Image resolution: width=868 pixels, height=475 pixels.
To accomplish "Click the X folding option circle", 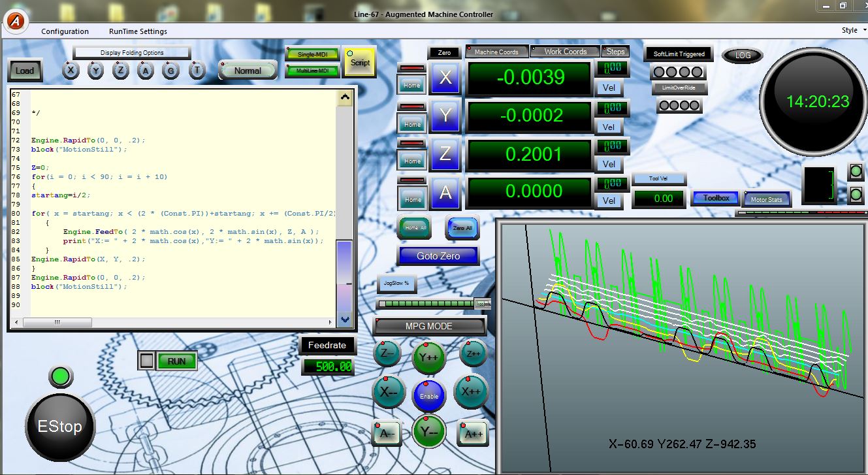I will pos(71,71).
